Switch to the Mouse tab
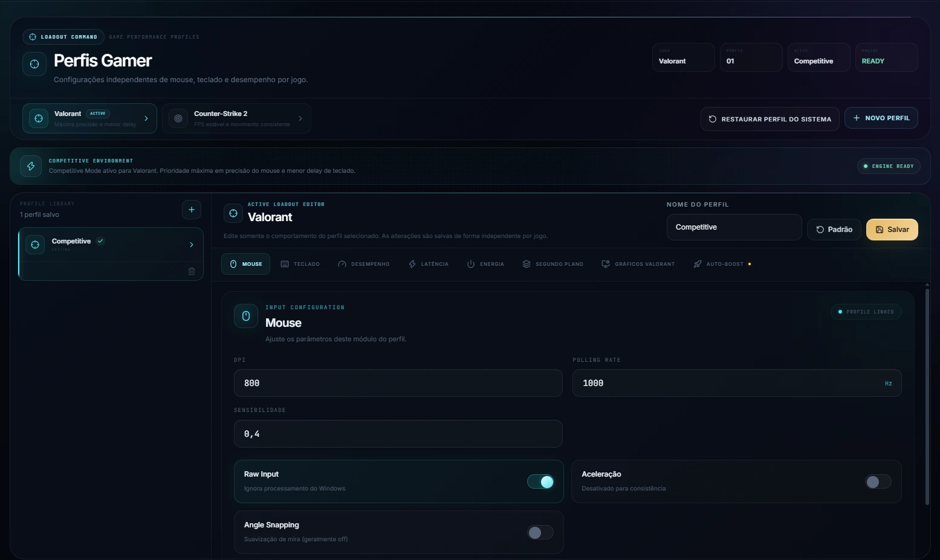 tap(246, 264)
